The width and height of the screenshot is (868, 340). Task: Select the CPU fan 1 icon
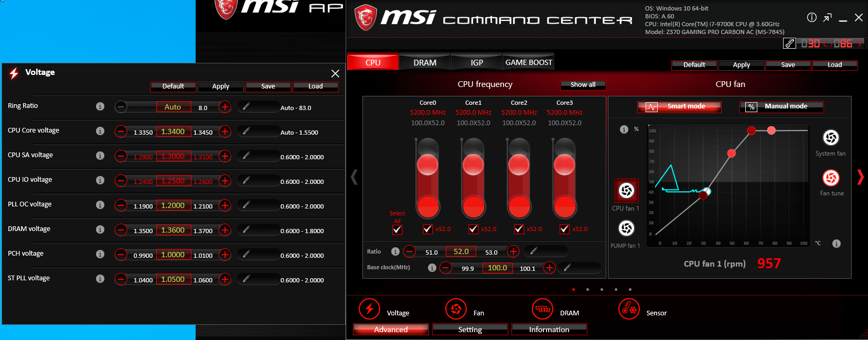[x=626, y=191]
